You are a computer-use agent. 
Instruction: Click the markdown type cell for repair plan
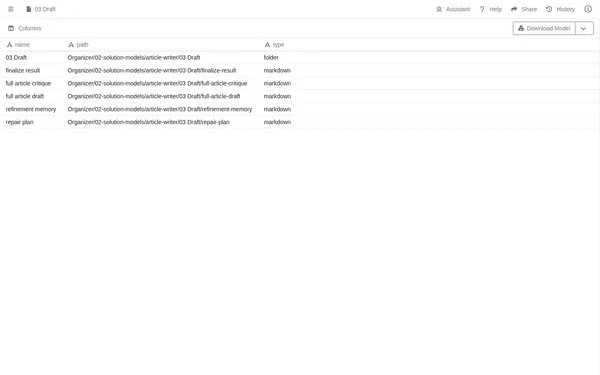point(277,122)
